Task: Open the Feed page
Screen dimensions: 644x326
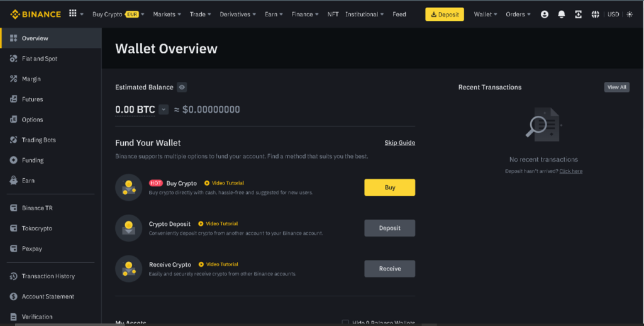Action: click(399, 14)
